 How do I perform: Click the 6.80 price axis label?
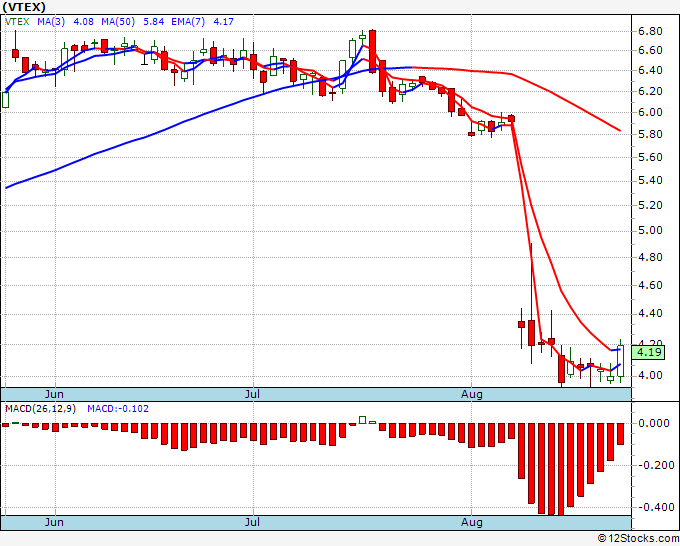pos(650,31)
